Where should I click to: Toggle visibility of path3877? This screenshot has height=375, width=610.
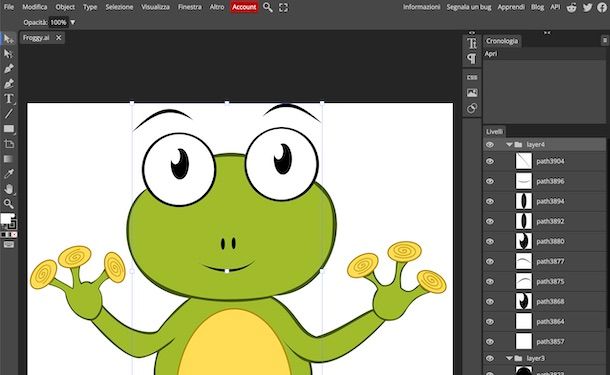tap(490, 261)
